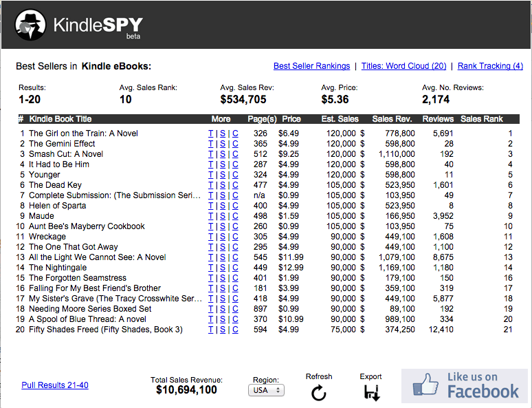Viewport: 532px width, 408px height.
Task: Click the 75,000 estimated sales cell
Action: tap(344, 330)
